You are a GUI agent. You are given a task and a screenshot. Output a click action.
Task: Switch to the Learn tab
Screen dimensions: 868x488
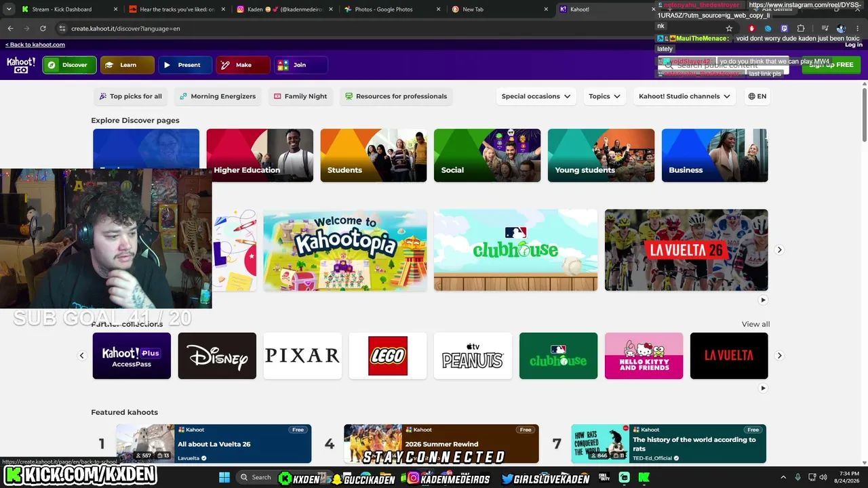tap(127, 65)
